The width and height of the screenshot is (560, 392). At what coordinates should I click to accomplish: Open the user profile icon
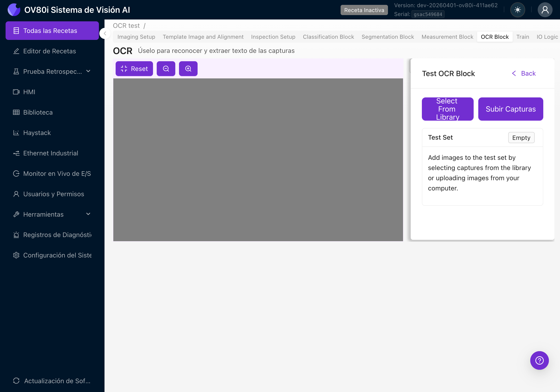[x=545, y=10]
